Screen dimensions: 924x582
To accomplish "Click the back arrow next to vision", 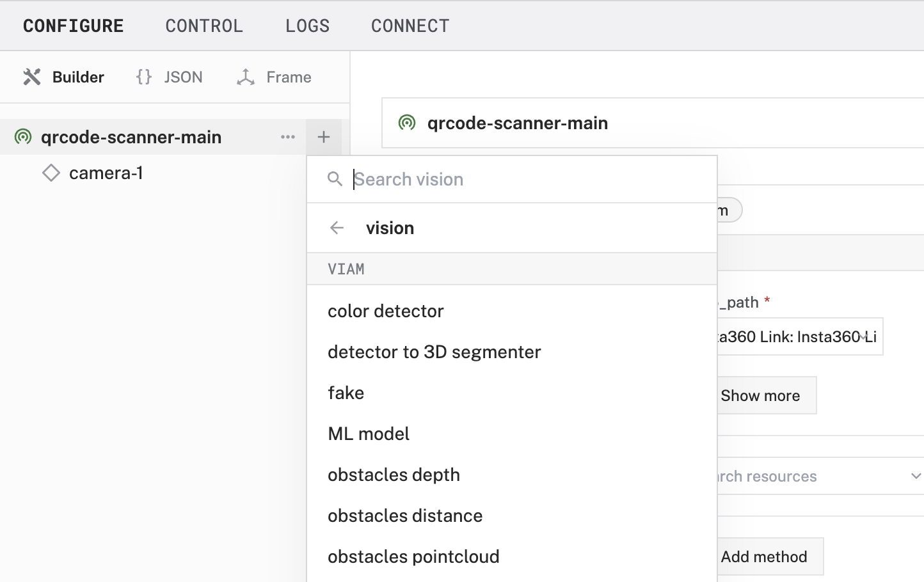I will pyautogui.click(x=337, y=228).
